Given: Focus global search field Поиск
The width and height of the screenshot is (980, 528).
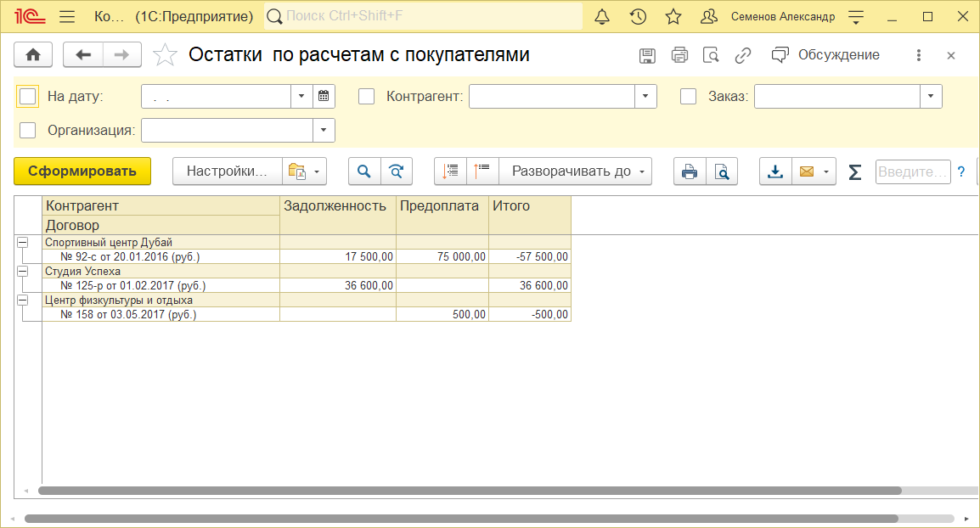Looking at the screenshot, I should (424, 16).
